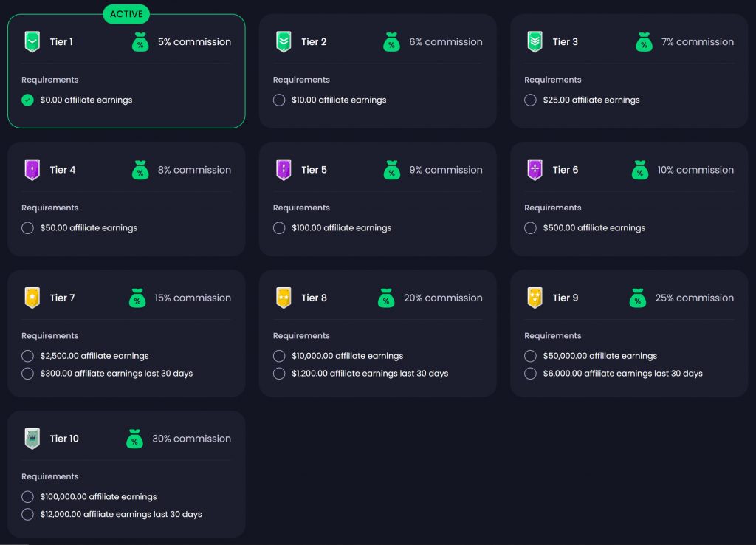Image resolution: width=756 pixels, height=545 pixels.
Task: Click the Tier 10 shield badge
Action: pos(31,439)
